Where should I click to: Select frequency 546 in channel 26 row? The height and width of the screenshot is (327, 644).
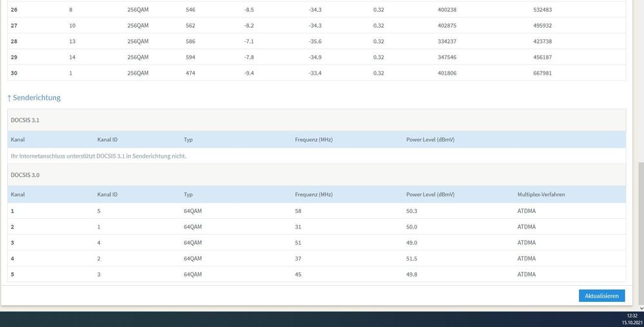point(190,10)
